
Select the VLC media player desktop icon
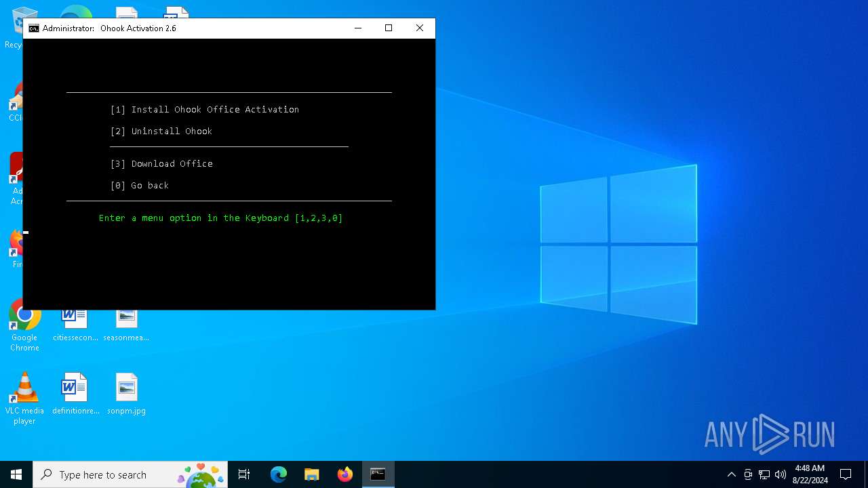pos(24,399)
